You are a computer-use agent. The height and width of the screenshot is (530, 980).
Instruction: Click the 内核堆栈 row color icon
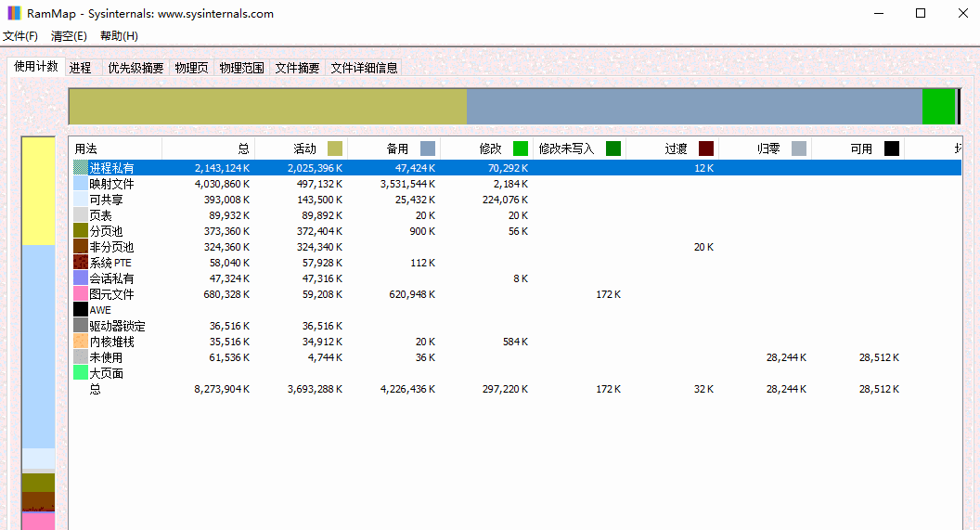(81, 342)
